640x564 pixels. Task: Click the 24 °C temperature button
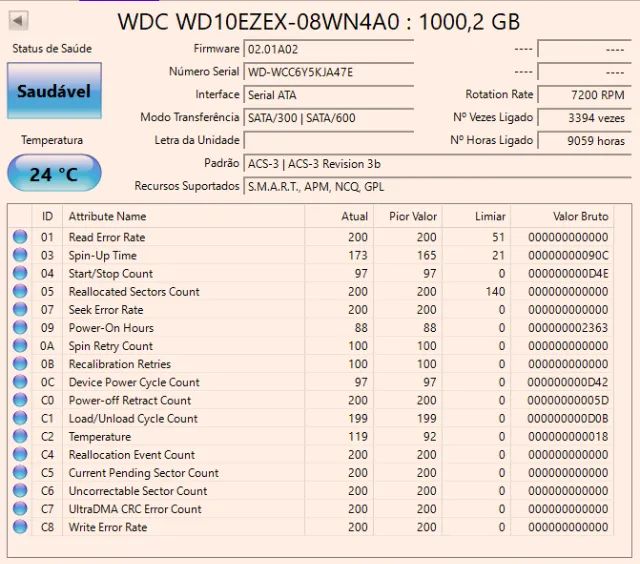tap(54, 173)
